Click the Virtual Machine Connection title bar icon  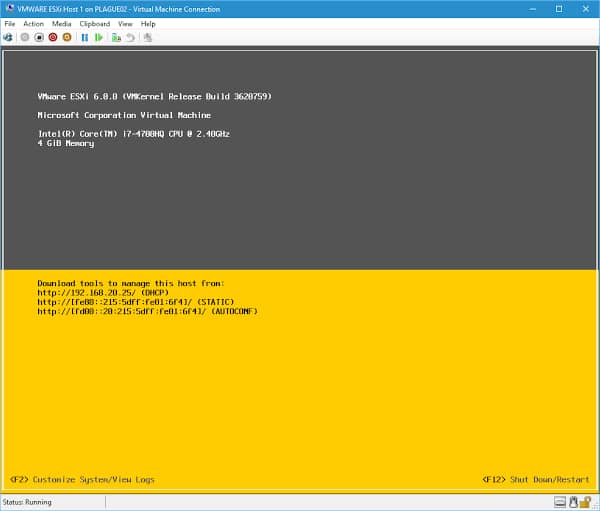coord(10,8)
